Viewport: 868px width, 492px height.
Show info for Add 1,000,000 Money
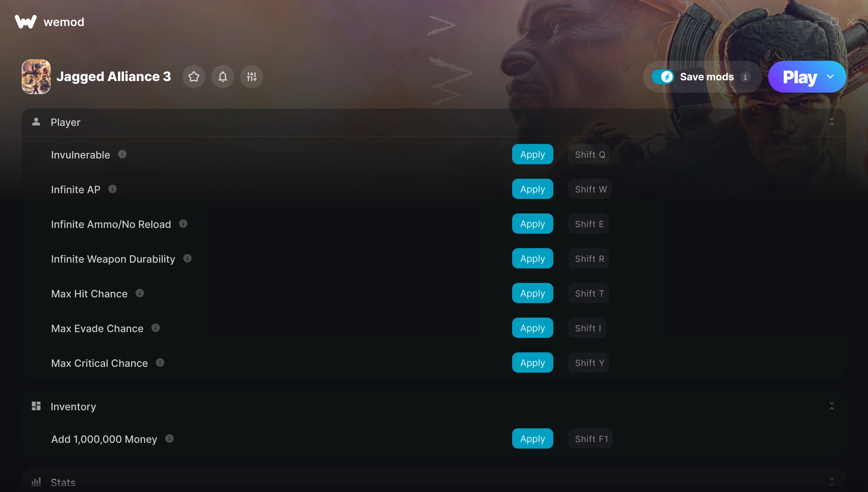tap(170, 439)
